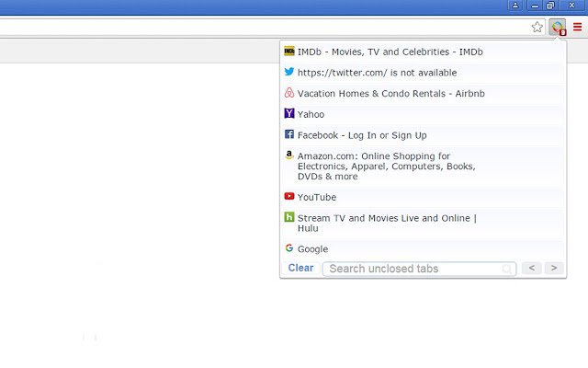Click the YouTube favicon
This screenshot has width=588, height=368.
coord(289,196)
